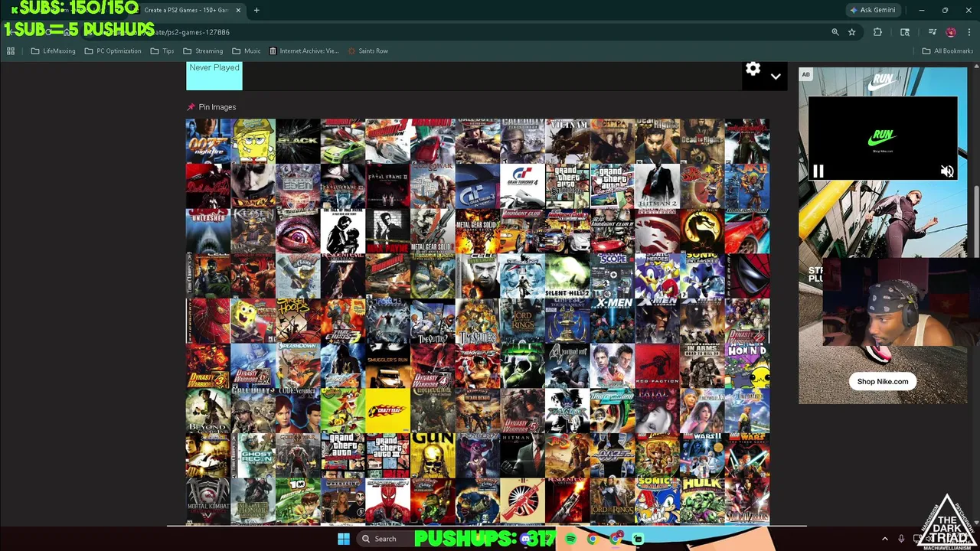Select the Crazy Taxi cover
This screenshot has height=551, width=980.
388,411
